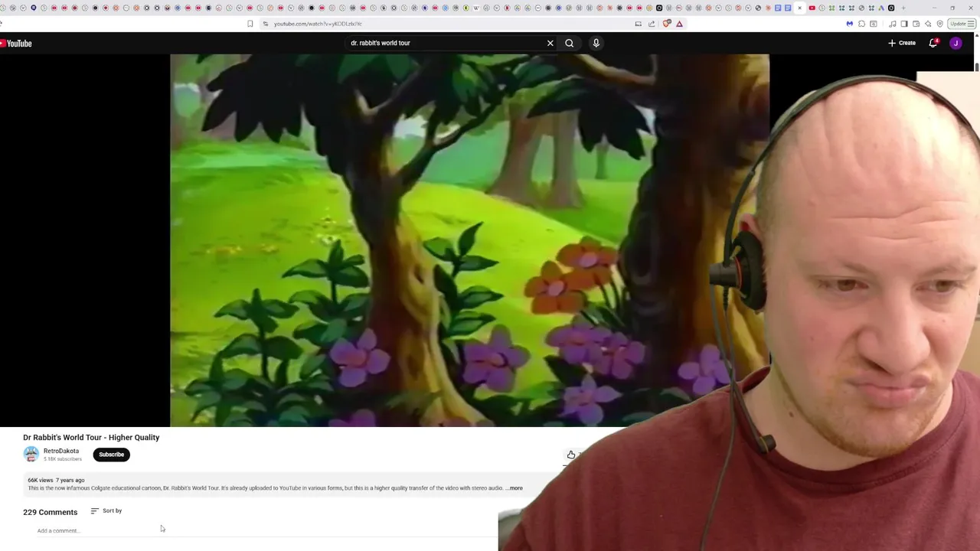The height and width of the screenshot is (551, 980).
Task: Open the media control music note icon
Action: (892, 24)
